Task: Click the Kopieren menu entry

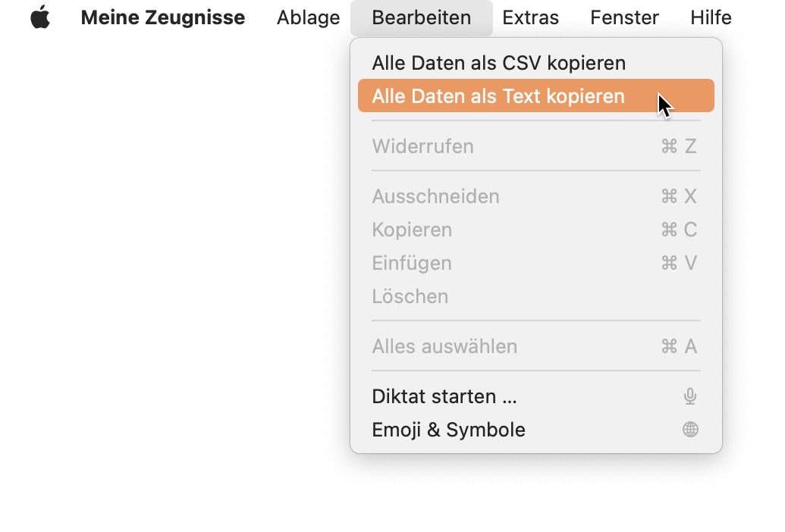Action: [535, 230]
